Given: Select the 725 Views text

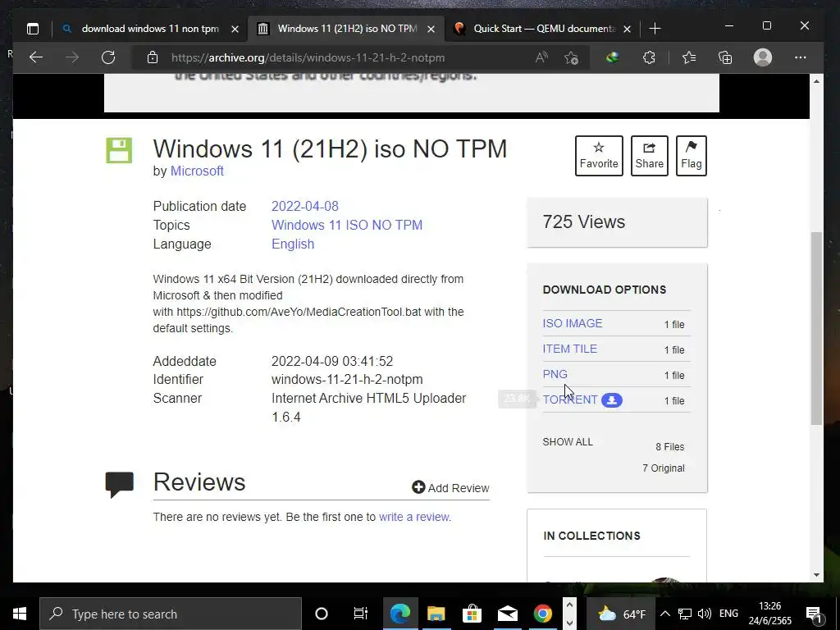Looking at the screenshot, I should (583, 221).
